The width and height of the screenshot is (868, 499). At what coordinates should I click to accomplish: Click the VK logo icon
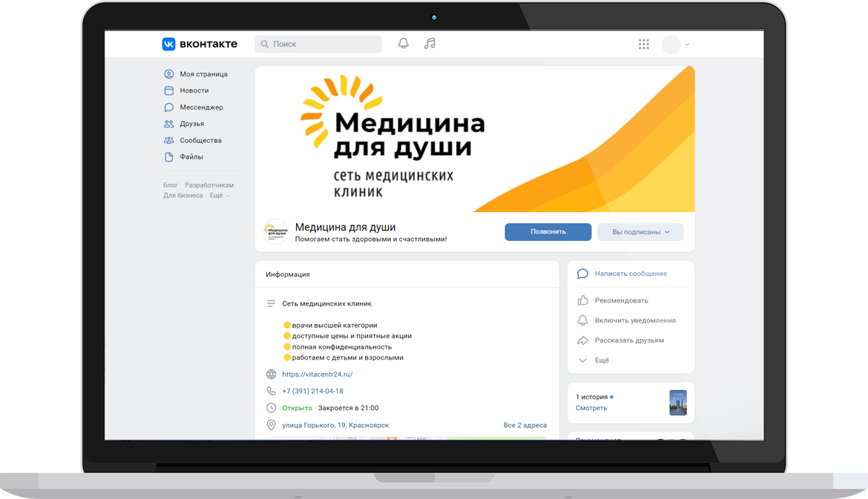click(168, 44)
